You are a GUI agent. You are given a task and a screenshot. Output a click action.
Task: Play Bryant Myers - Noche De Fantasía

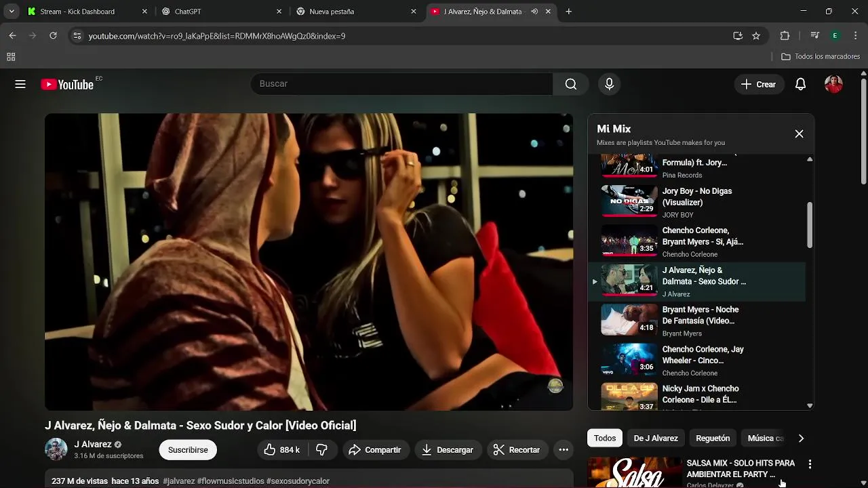[697, 321]
